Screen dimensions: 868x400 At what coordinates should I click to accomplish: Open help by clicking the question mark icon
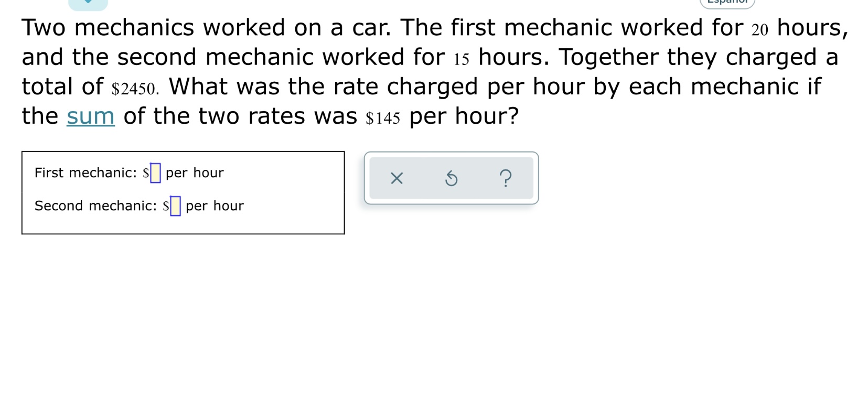tap(505, 178)
